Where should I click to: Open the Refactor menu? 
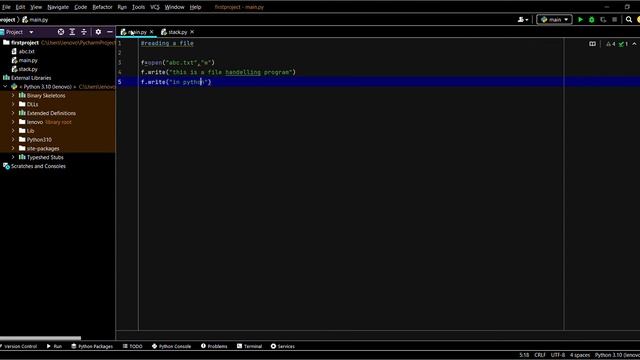click(102, 7)
